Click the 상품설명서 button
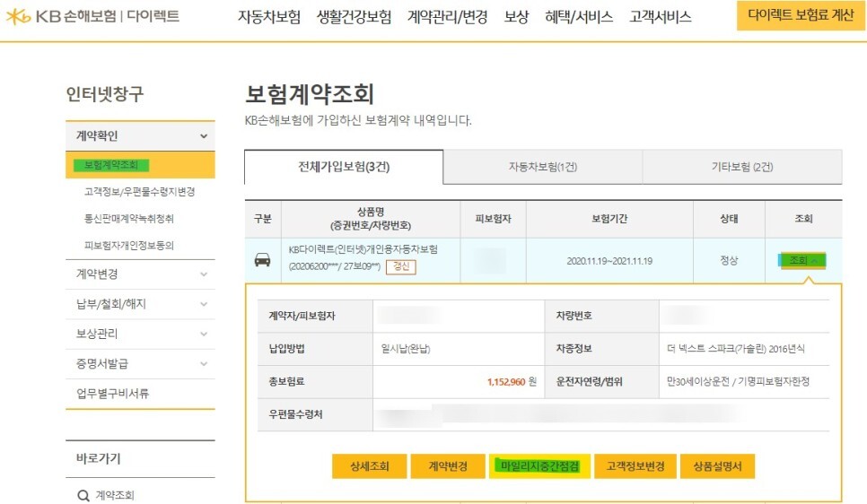The height and width of the screenshot is (504, 867). [717, 466]
